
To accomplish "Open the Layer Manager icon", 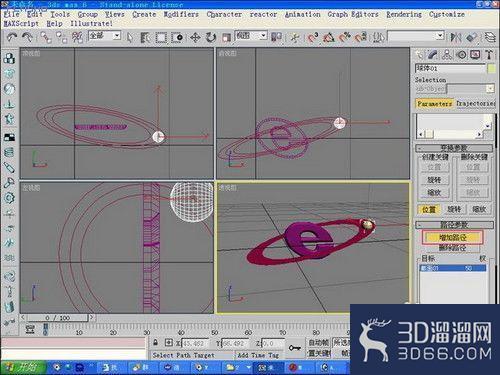I will 490,37.
